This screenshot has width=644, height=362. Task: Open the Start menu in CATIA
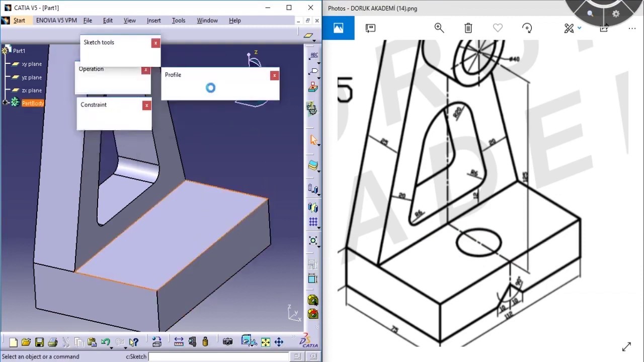(19, 21)
